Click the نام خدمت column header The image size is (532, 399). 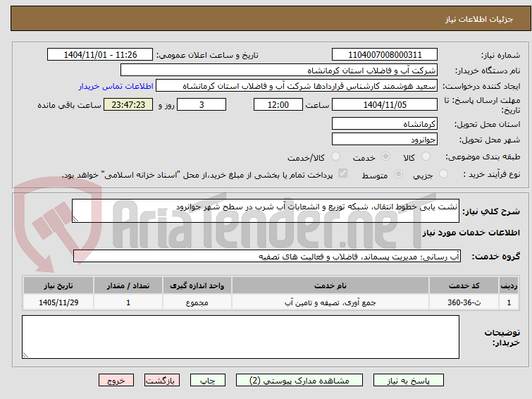click(x=330, y=286)
